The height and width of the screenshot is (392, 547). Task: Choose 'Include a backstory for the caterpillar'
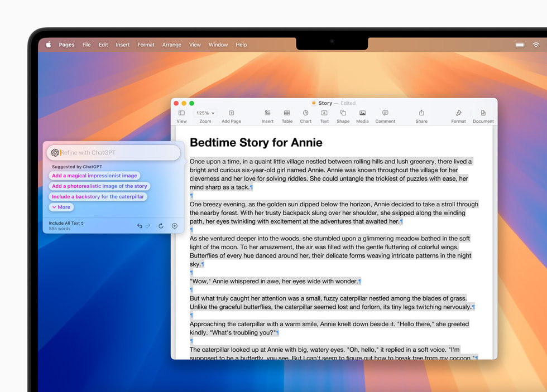pos(98,196)
